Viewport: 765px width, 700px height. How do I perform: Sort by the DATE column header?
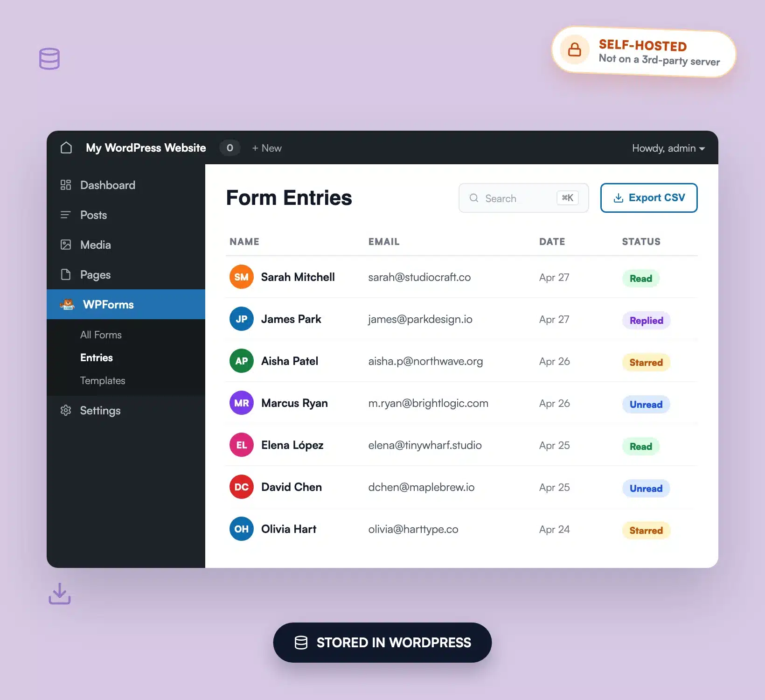point(552,241)
